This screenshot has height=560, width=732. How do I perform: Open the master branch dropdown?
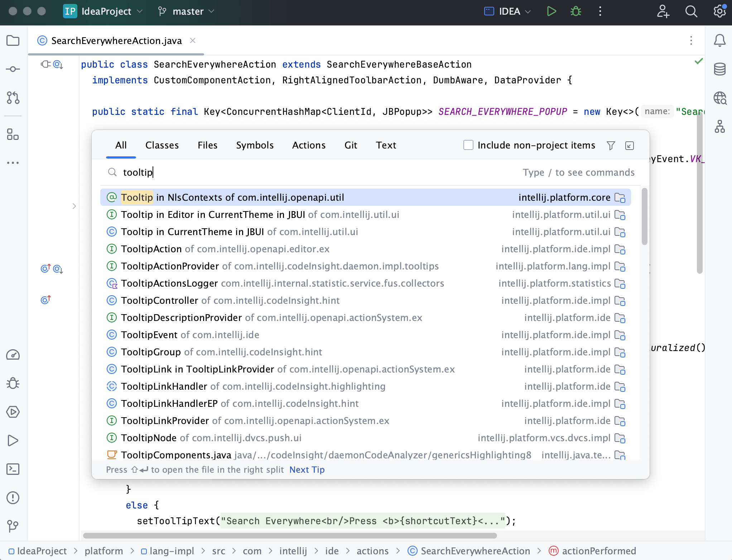click(x=186, y=11)
